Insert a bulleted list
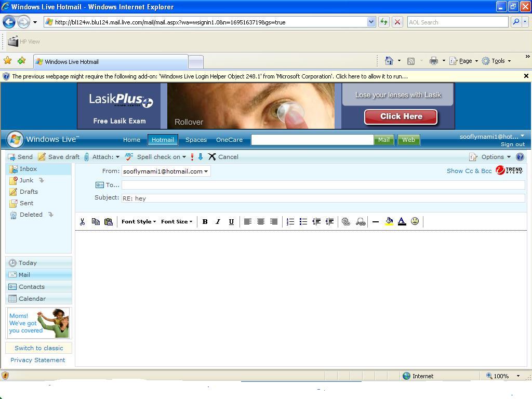Image resolution: width=532 pixels, height=399 pixels. (x=303, y=221)
